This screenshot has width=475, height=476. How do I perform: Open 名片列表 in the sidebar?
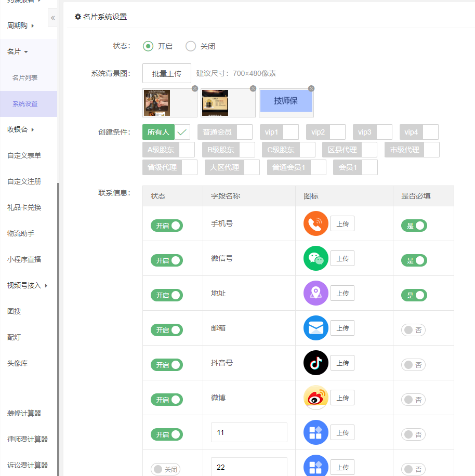point(25,77)
